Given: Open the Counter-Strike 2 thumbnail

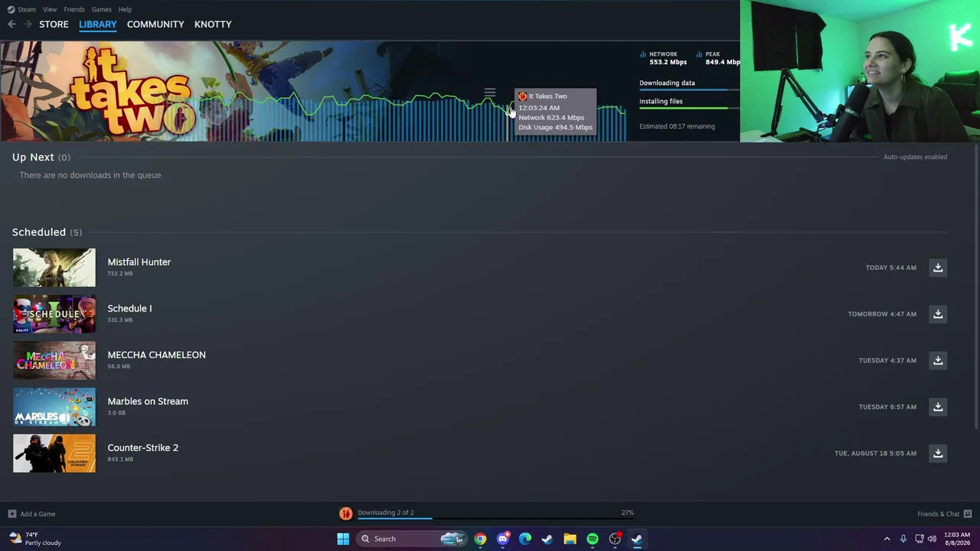Looking at the screenshot, I should click(x=54, y=453).
